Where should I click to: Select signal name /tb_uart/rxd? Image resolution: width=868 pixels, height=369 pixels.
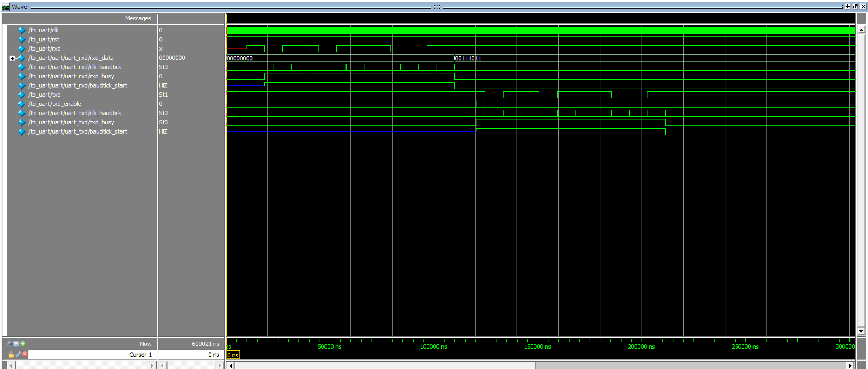[44, 48]
